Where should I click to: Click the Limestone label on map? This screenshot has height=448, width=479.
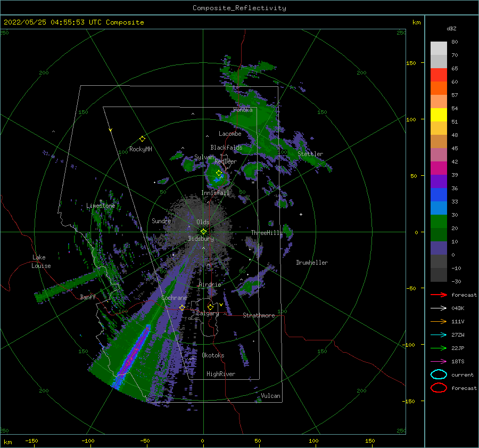101,206
